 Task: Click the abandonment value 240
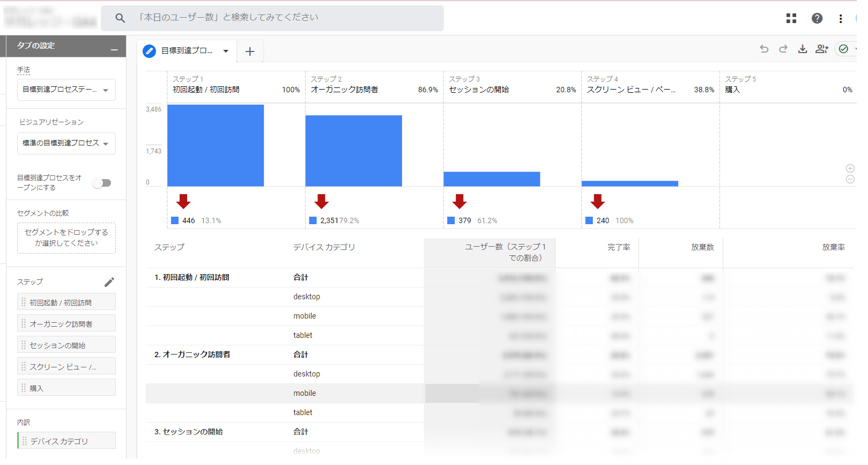[x=603, y=220]
